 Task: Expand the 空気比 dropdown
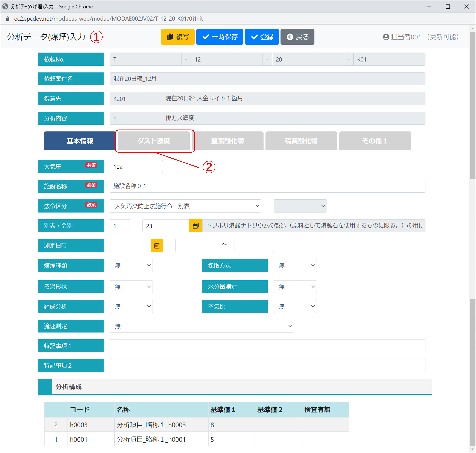tap(295, 306)
